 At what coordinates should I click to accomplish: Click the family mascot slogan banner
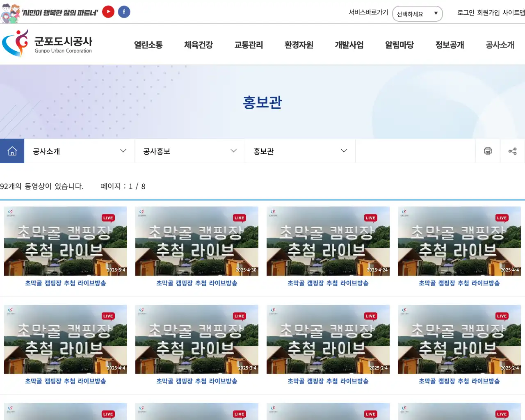pos(49,12)
